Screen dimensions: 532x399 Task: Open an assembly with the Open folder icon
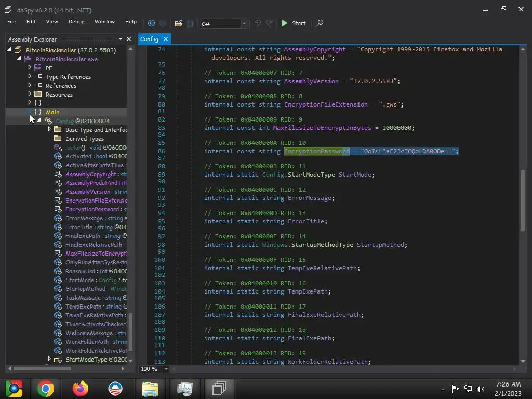179,23
